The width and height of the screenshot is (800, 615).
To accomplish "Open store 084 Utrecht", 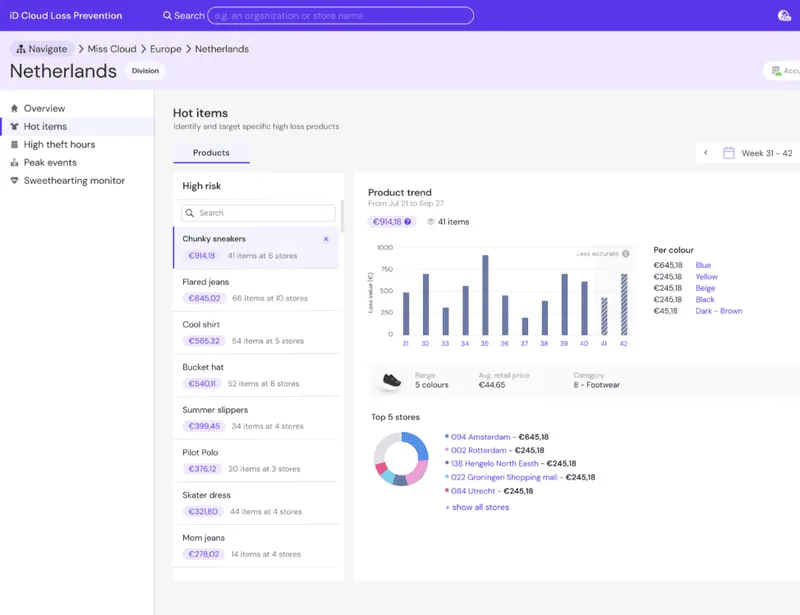I will 473,491.
